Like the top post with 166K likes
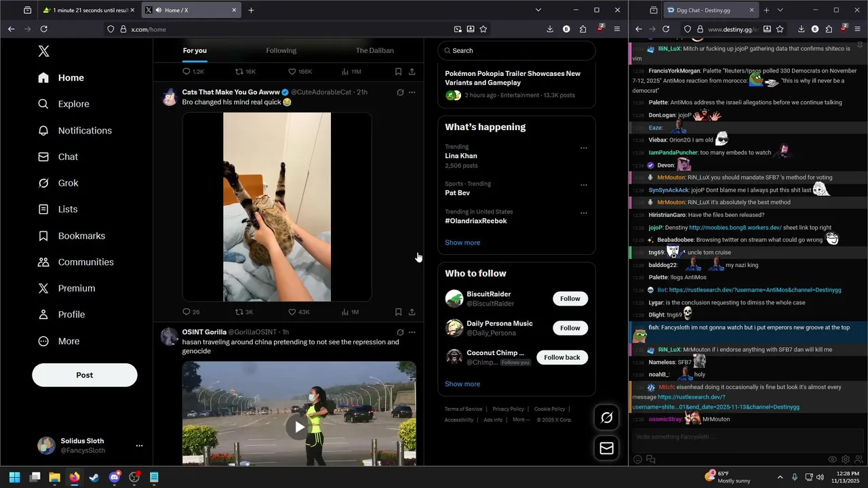This screenshot has width=868, height=488. [292, 71]
